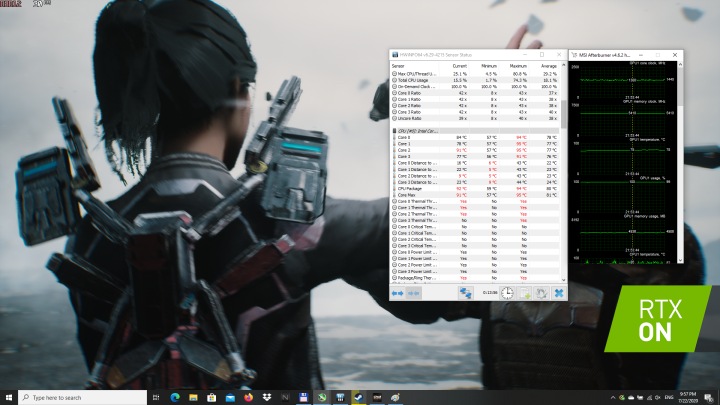The image size is (720, 405).
Task: Minimize the MSI Afterburner monitor window
Action: tap(641, 55)
